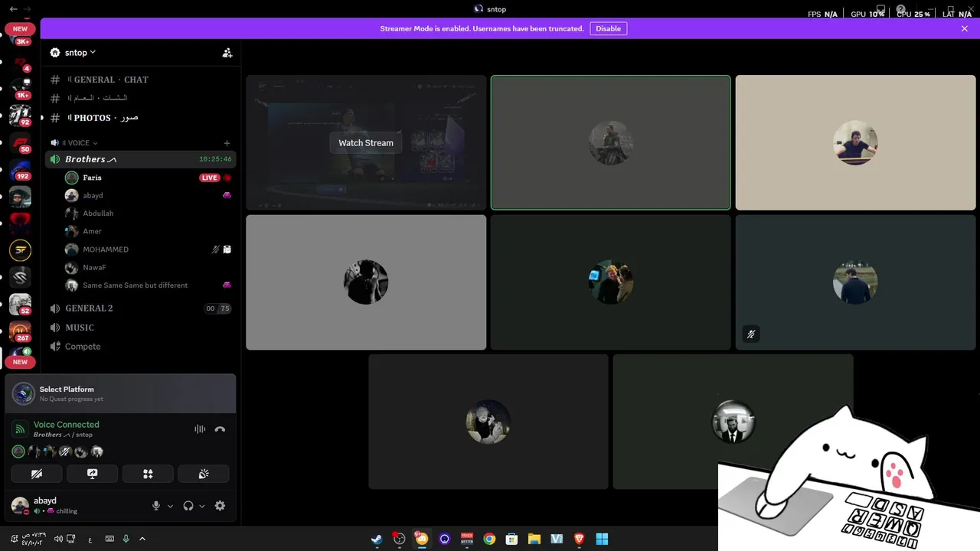Join MUSIC voice channel
This screenshot has width=980, height=551.
[x=140, y=328]
